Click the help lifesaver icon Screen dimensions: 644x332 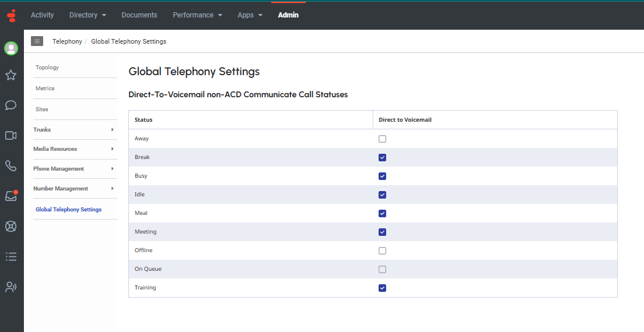(11, 226)
